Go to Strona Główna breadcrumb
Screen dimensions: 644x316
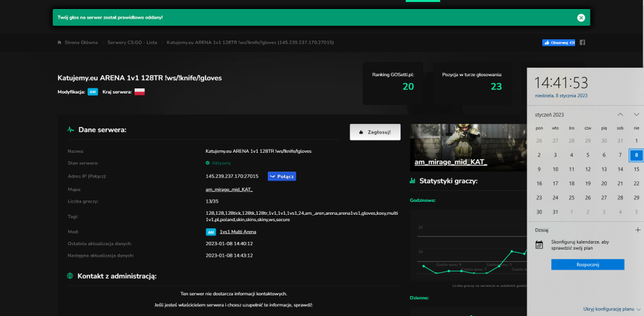point(81,43)
